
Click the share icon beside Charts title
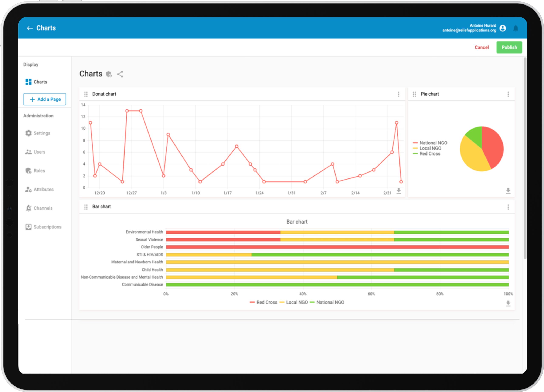(x=120, y=74)
